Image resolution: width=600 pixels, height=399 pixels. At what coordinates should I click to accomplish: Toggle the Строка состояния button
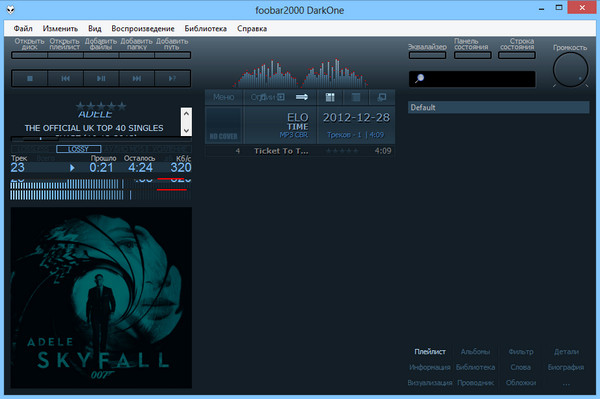click(517, 55)
